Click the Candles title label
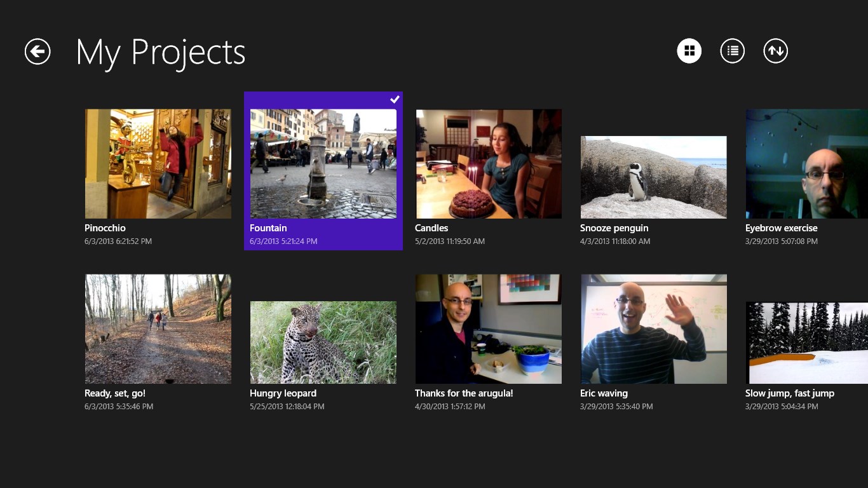 pyautogui.click(x=431, y=228)
